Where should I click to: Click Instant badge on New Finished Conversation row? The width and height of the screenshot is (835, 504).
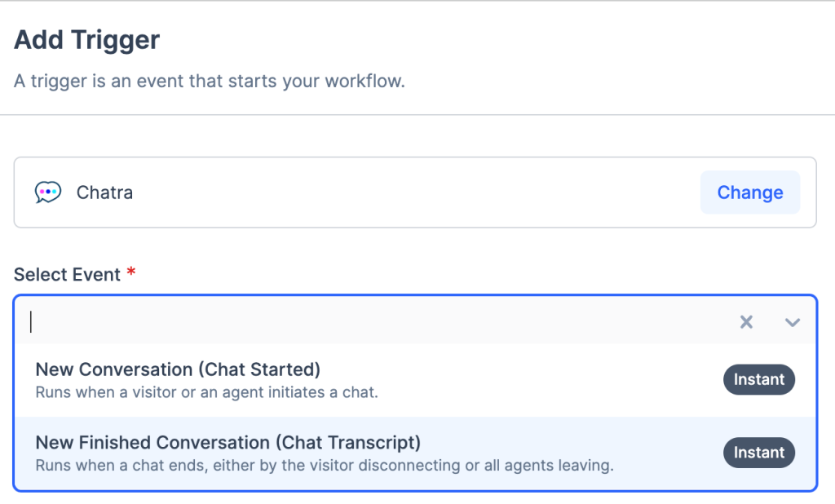[x=758, y=453]
